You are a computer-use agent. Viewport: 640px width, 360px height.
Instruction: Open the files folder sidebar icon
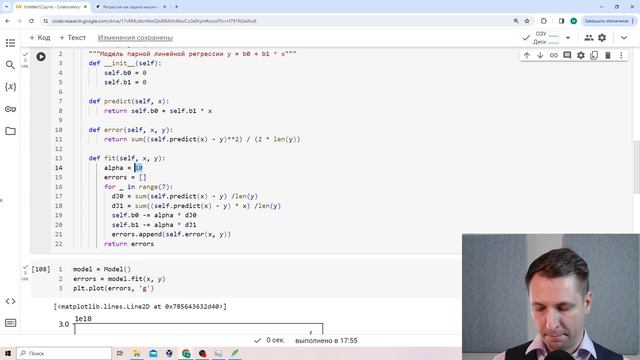pyautogui.click(x=10, y=131)
